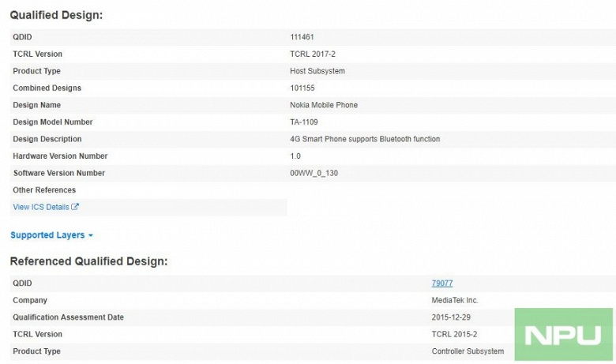Select the Controller Subsystem product type

click(x=468, y=351)
